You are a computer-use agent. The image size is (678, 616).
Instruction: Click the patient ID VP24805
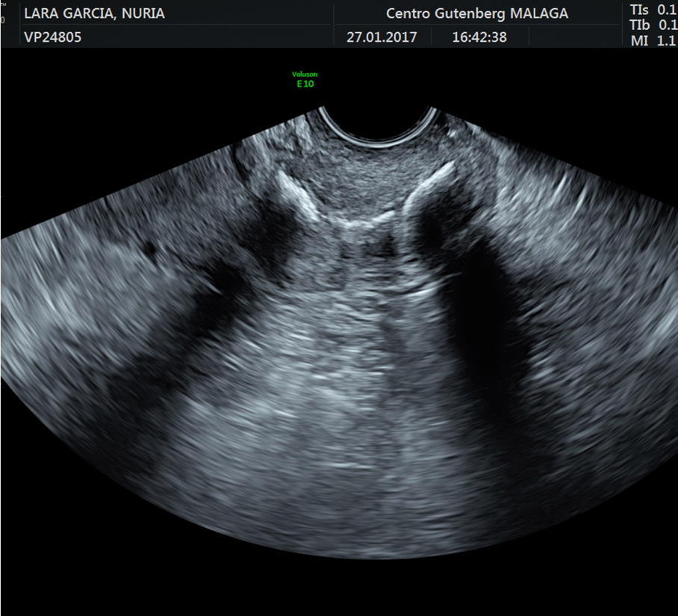(53, 37)
